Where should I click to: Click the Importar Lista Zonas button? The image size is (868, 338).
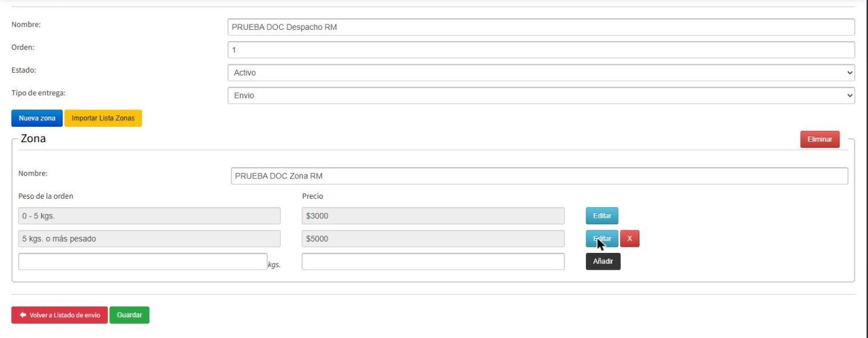click(x=103, y=118)
